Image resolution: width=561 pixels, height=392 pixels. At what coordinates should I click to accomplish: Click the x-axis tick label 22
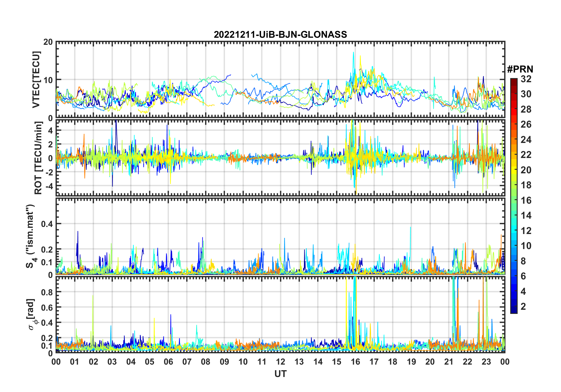pyautogui.click(x=467, y=362)
